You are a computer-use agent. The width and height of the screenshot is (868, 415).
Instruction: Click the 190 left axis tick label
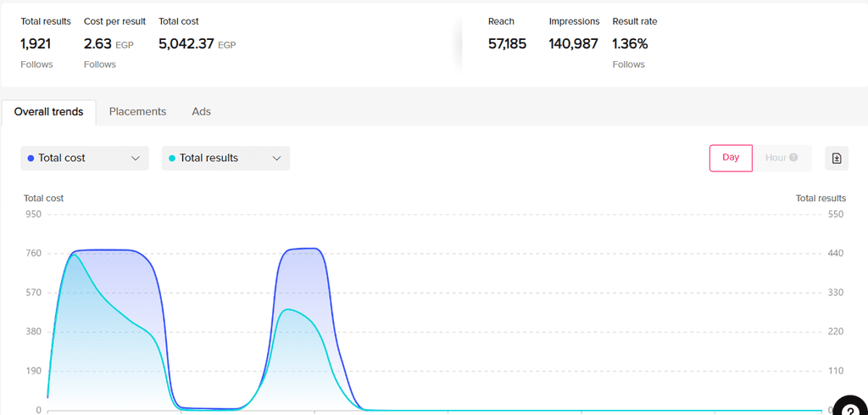(x=34, y=371)
